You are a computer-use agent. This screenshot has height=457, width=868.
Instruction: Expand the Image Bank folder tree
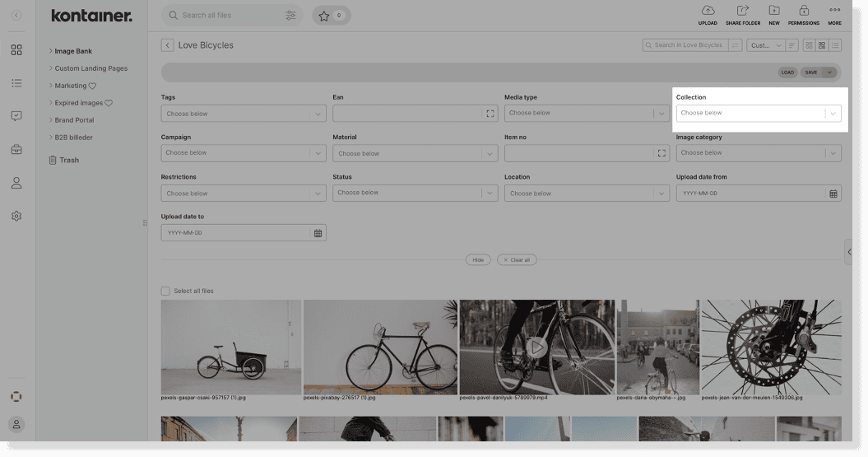51,51
